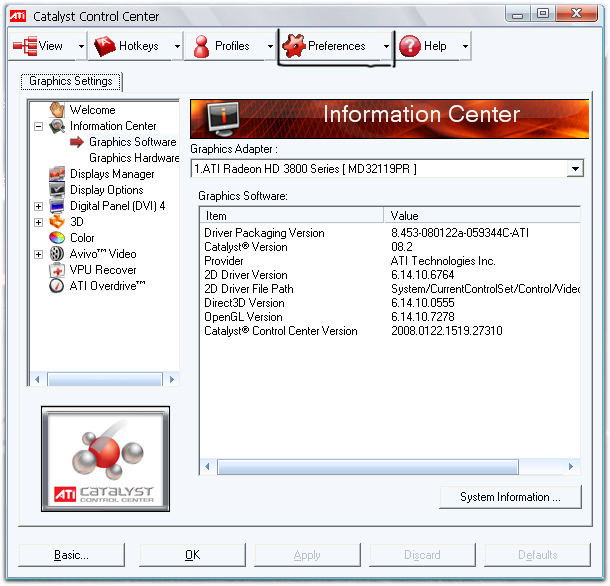
Task: Click the Help question mark icon
Action: [410, 46]
